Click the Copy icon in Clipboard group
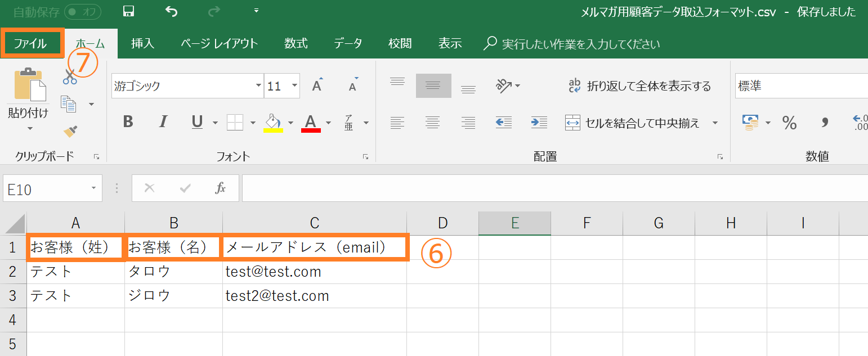The image size is (868, 356). (69, 104)
